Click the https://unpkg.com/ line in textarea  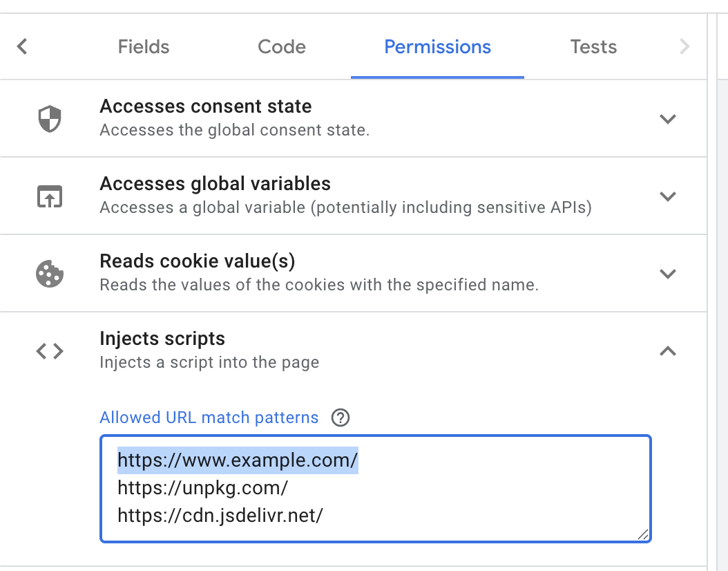click(x=203, y=488)
